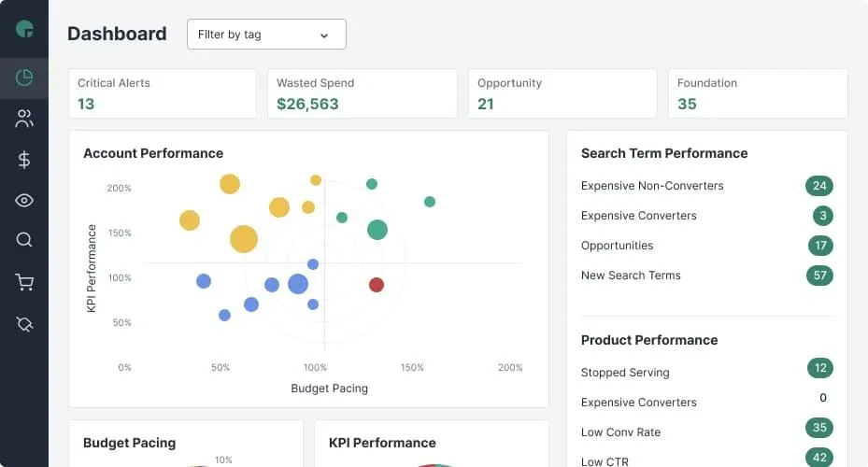Open the dollar sign budget icon

click(24, 160)
